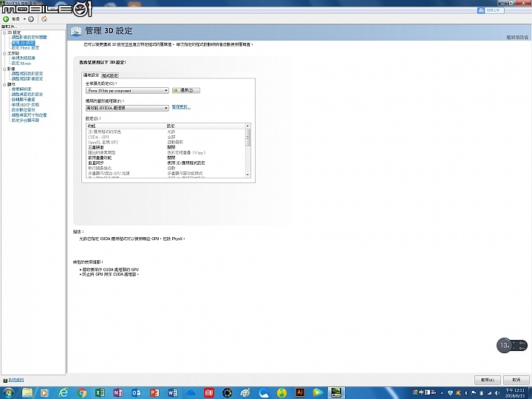The image size is (532, 399).
Task: Click the volume tray icon
Action: [x=497, y=393]
